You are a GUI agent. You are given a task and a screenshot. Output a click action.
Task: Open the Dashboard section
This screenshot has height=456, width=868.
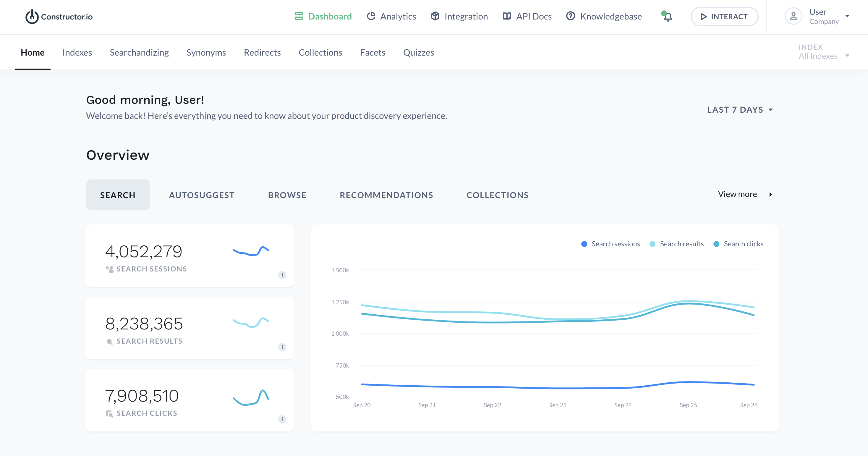click(323, 16)
